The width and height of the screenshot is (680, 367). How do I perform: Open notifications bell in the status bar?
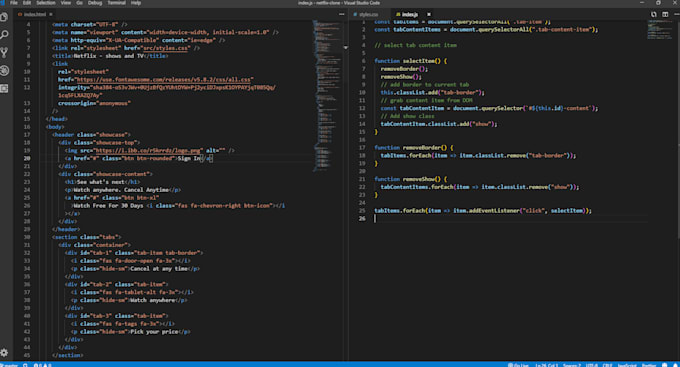(x=675, y=365)
